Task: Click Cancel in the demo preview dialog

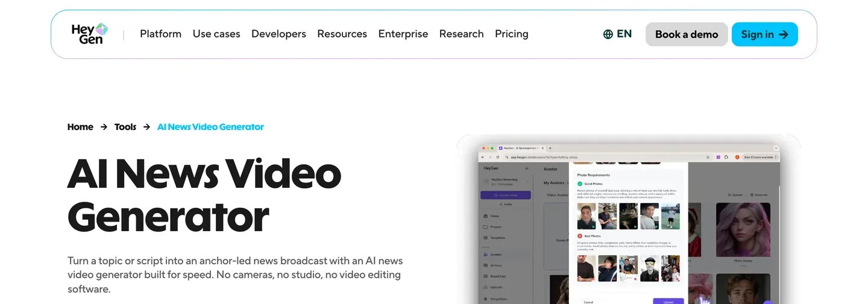Action: (x=588, y=302)
